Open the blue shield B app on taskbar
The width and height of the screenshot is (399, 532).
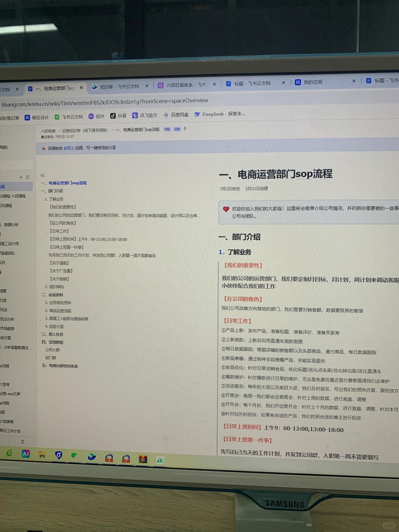click(x=58, y=455)
